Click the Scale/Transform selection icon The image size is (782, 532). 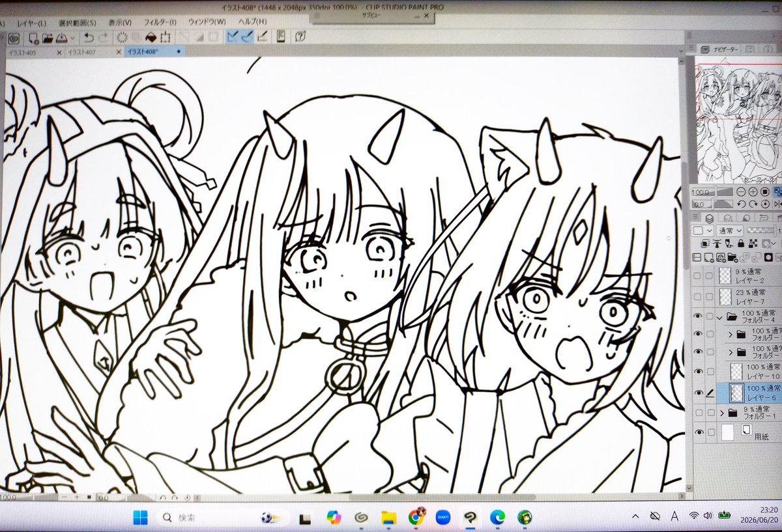[165, 38]
